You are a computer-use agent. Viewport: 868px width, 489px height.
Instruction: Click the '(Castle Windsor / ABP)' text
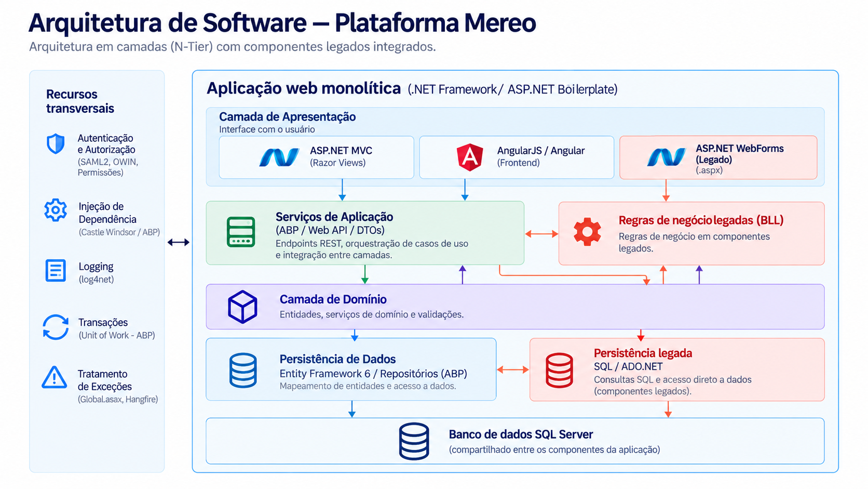tap(119, 232)
